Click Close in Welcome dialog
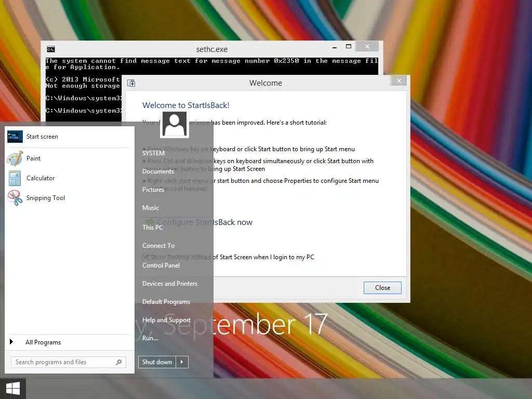This screenshot has width=532, height=399. click(x=382, y=288)
